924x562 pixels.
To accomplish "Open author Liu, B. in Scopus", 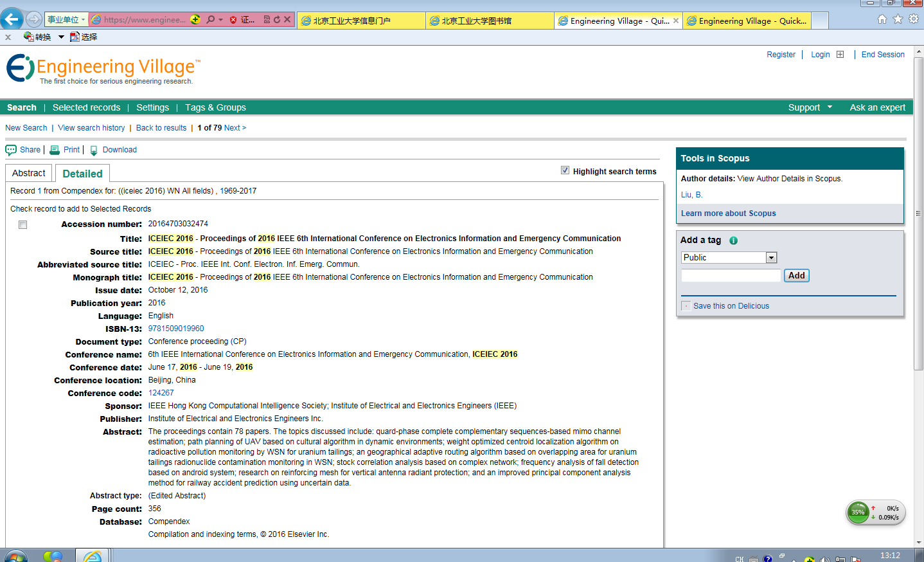I will click(691, 195).
